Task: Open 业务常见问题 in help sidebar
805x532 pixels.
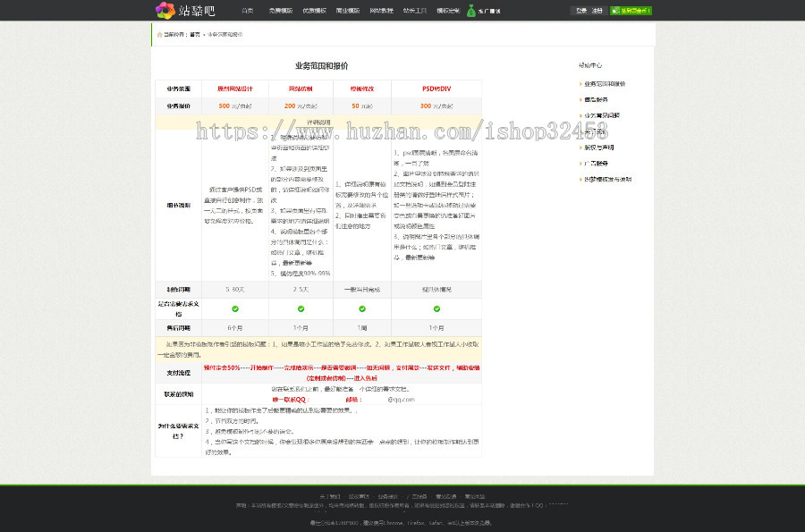Action: click(602, 116)
